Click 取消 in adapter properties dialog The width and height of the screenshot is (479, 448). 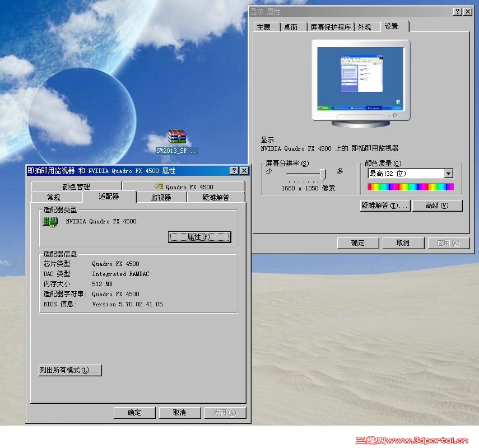[x=180, y=413]
